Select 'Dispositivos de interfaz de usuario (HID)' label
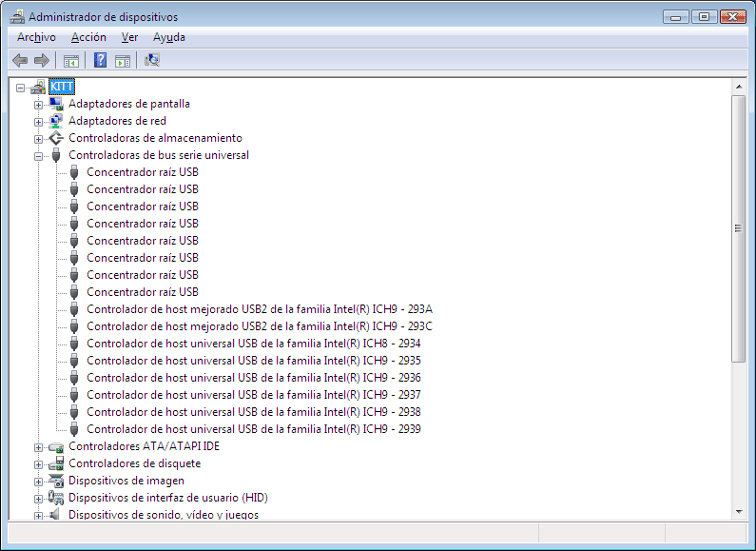756x551 pixels. (168, 498)
